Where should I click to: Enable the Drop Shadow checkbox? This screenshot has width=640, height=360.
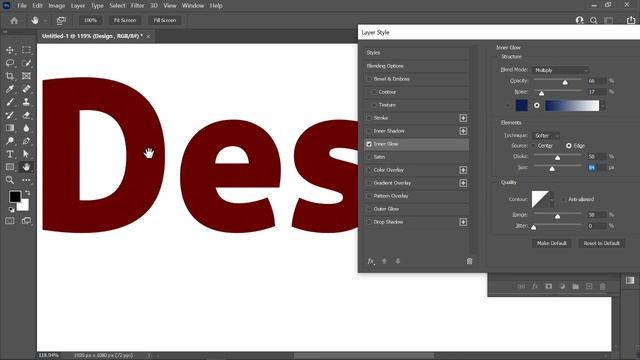point(369,222)
